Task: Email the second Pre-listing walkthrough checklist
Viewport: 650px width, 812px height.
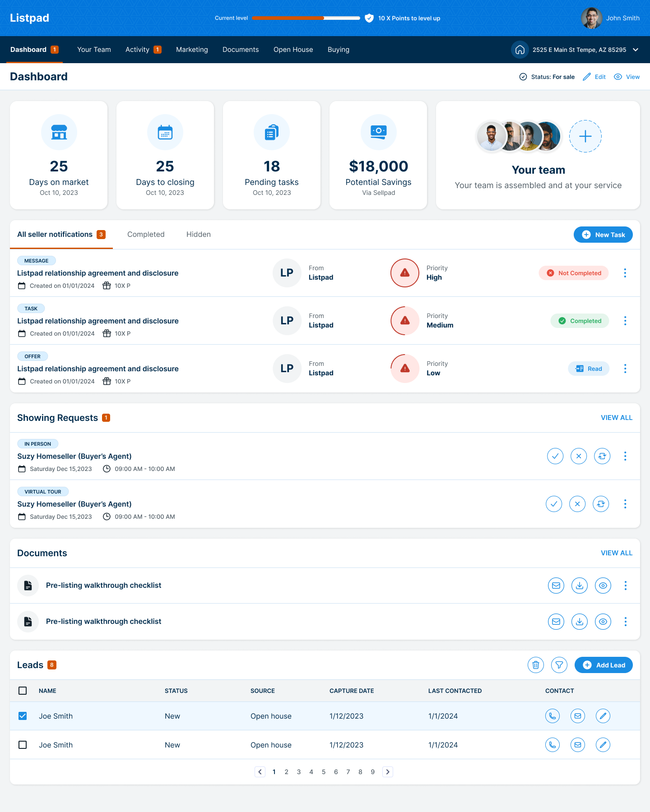Action: click(x=556, y=622)
